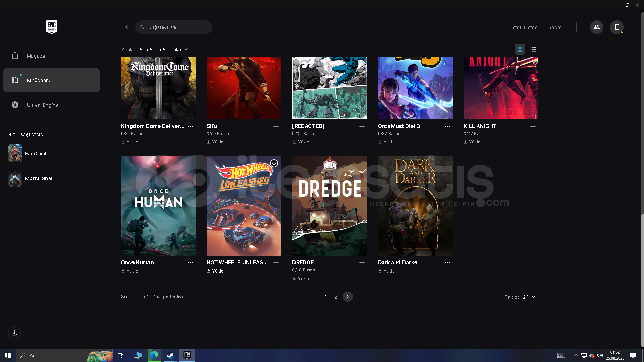Go back with the left arrow

point(126,27)
